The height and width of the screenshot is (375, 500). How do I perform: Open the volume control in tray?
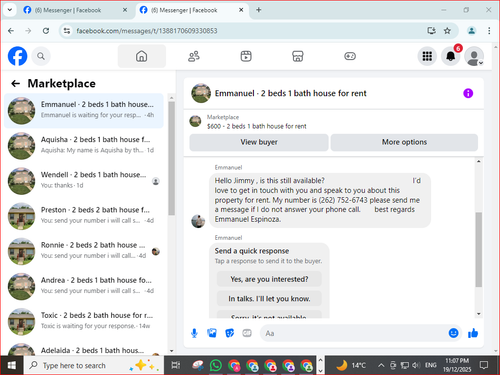coord(416,365)
